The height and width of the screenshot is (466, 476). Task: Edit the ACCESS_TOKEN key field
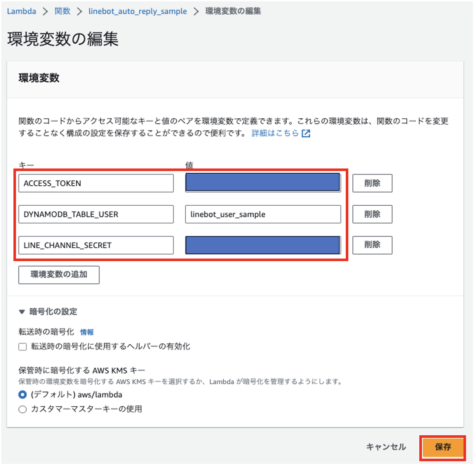96,183
